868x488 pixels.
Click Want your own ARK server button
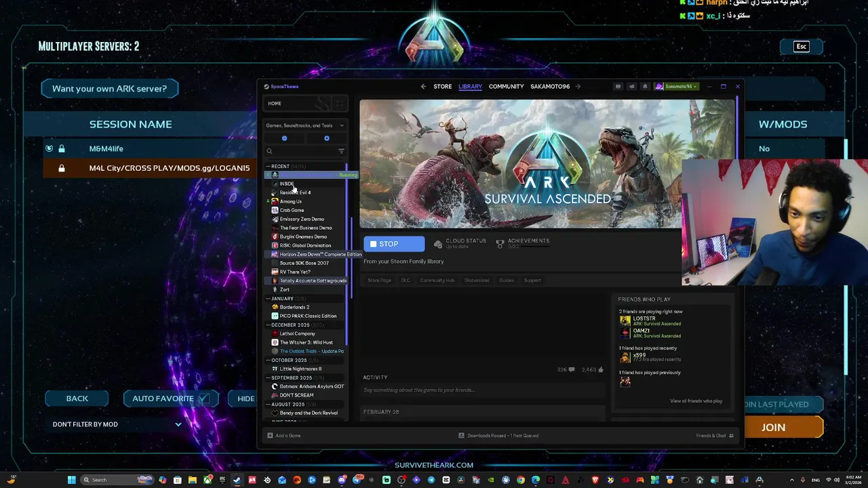pos(109,89)
